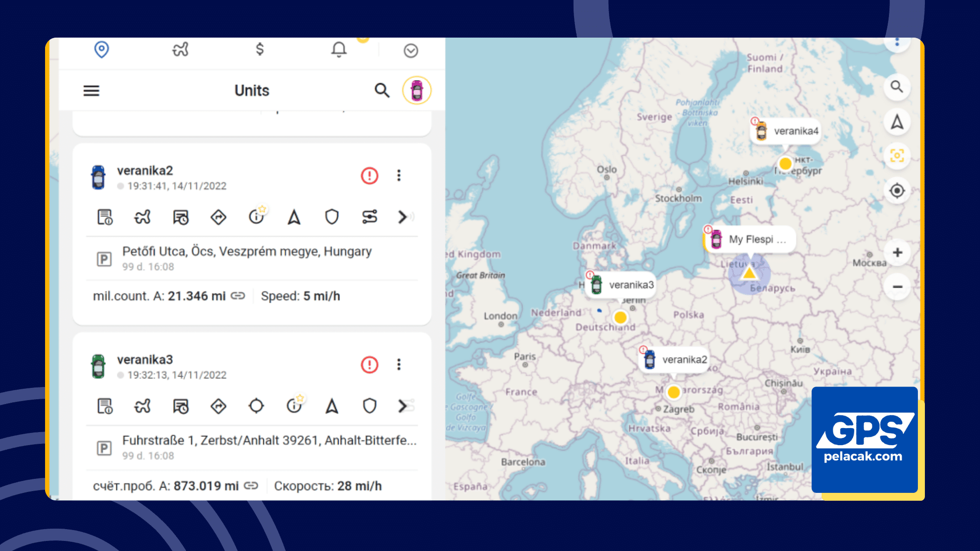Open the map location pin tab

coord(101,49)
